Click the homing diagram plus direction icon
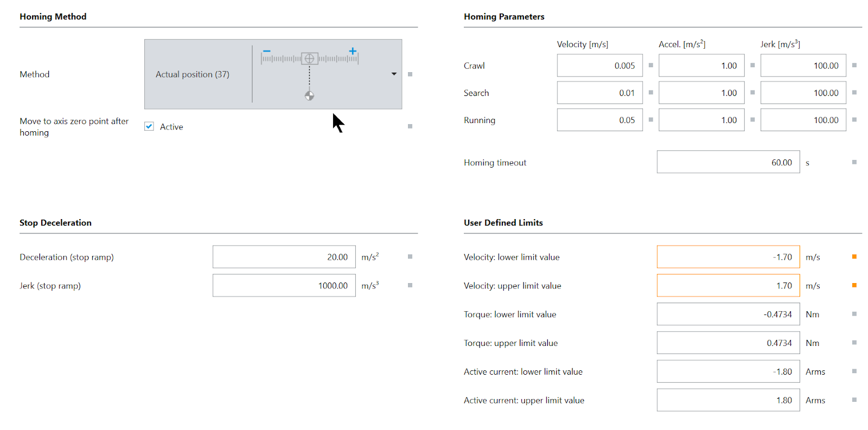 pyautogui.click(x=353, y=51)
